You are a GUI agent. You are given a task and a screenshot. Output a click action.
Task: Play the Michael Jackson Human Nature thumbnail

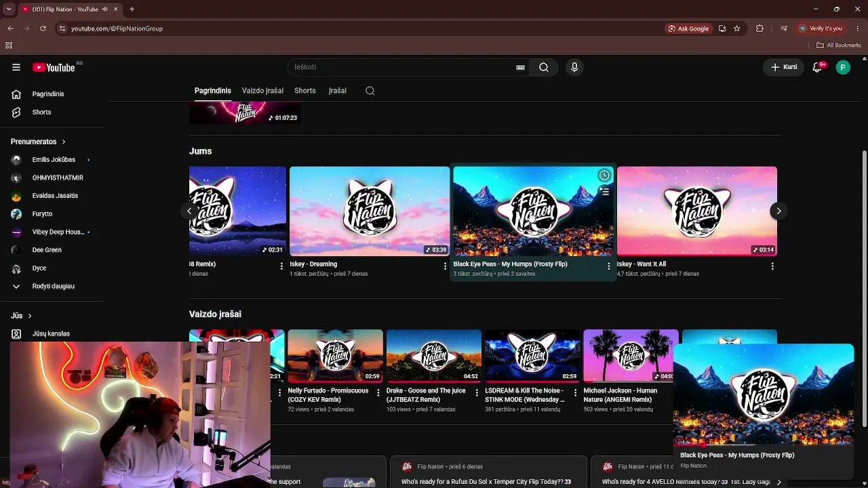coord(631,355)
